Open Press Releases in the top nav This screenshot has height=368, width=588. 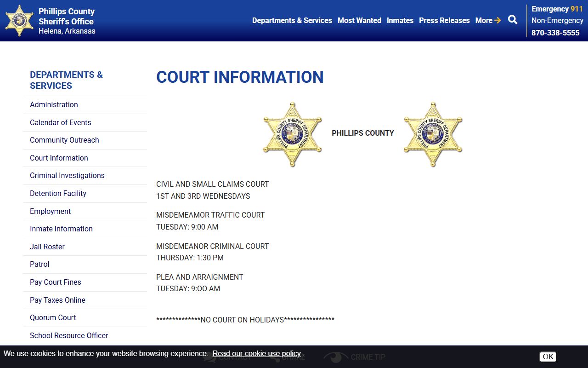coord(444,20)
